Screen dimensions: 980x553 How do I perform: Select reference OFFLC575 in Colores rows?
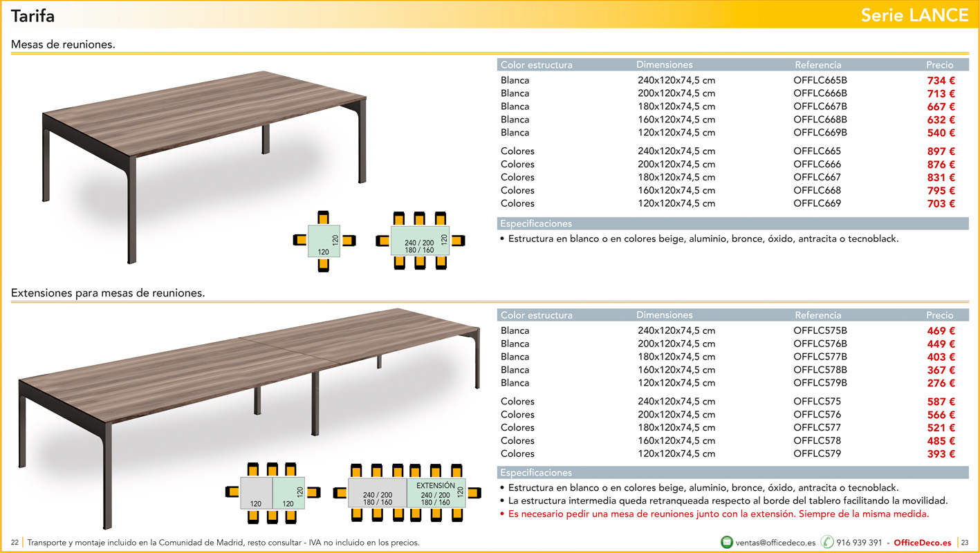817,402
